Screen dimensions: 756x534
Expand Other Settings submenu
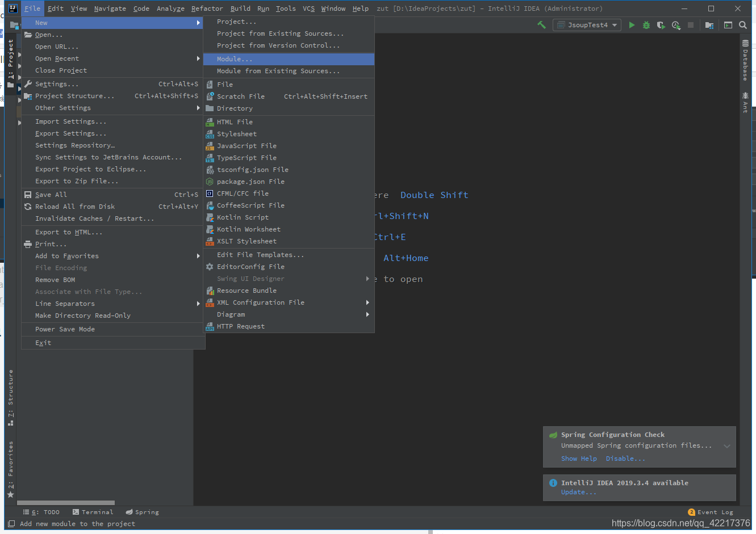[112, 108]
